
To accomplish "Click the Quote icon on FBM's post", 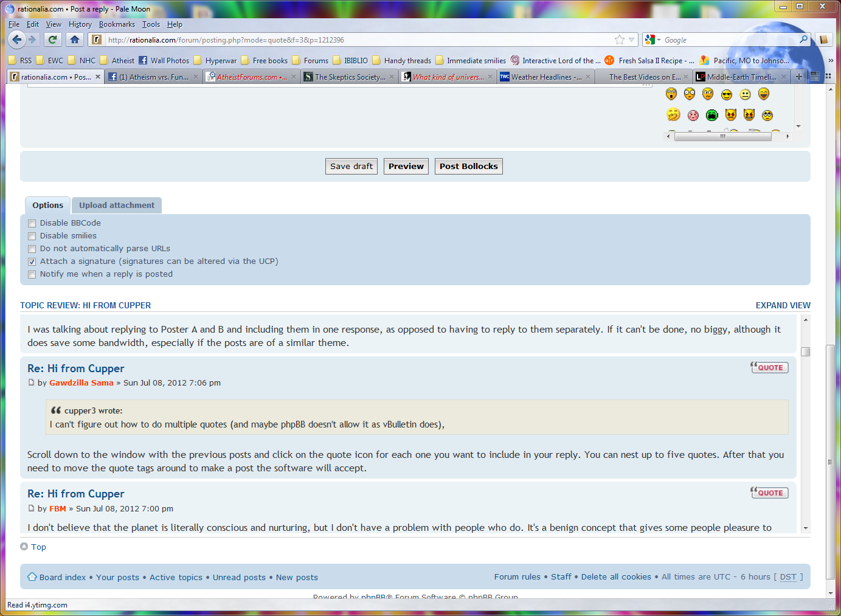I will [x=769, y=493].
